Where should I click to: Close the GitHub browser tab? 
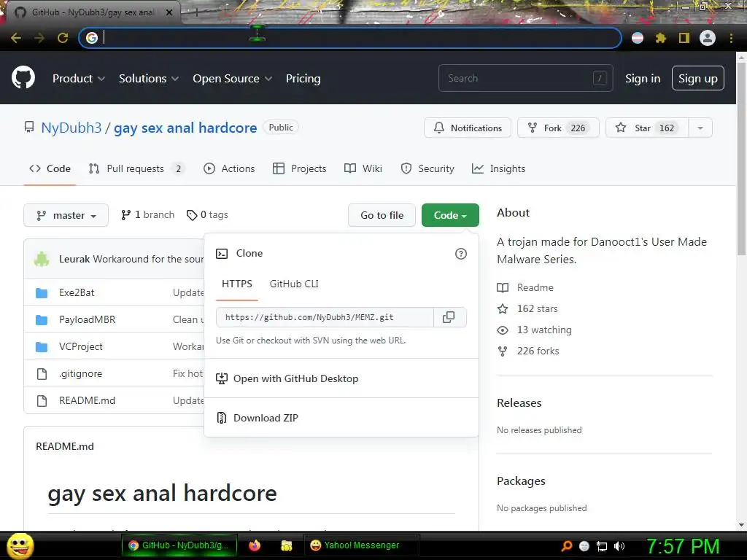(169, 12)
